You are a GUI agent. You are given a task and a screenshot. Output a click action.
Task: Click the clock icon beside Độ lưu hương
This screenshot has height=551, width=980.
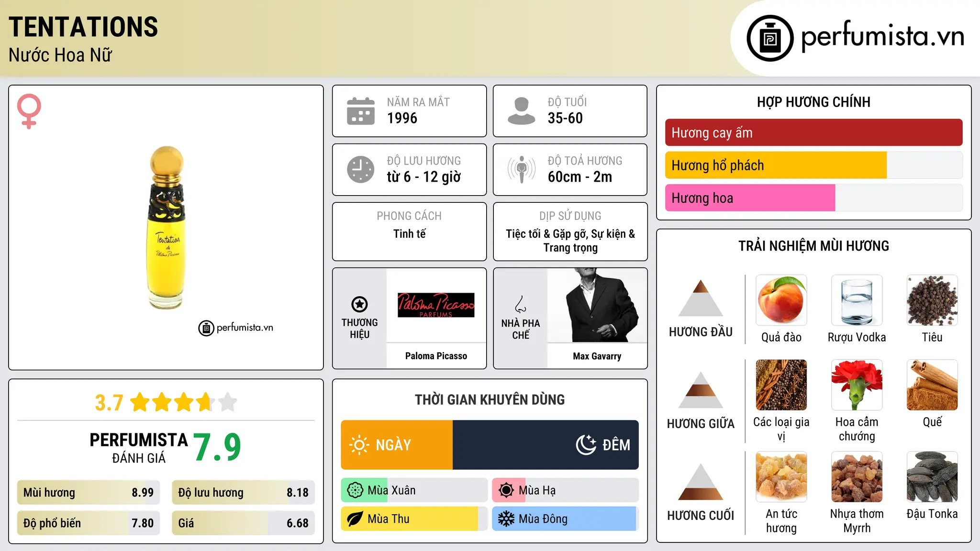361,169
